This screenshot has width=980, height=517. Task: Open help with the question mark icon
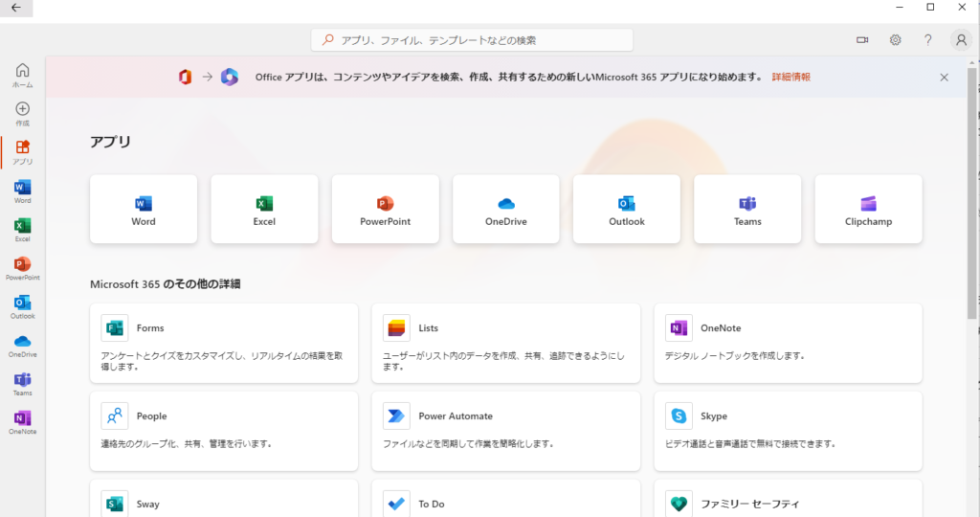click(x=928, y=40)
